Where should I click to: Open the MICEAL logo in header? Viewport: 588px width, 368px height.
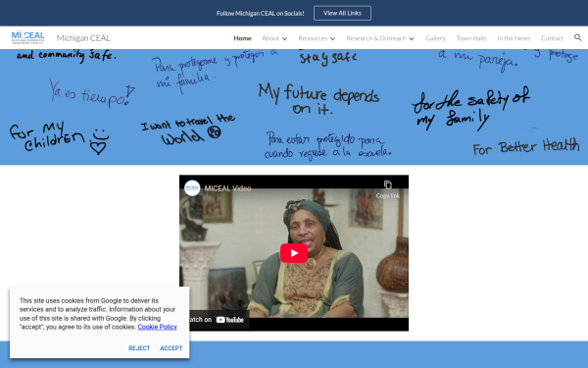[27, 37]
